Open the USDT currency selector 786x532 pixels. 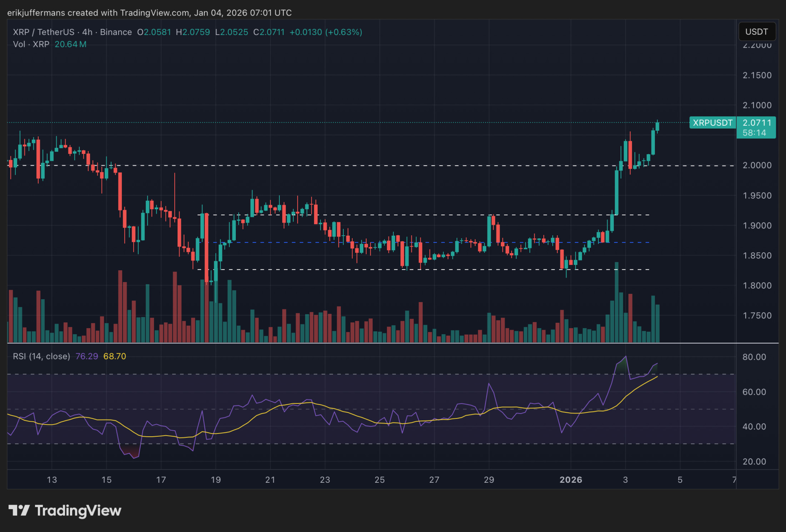pos(756,32)
